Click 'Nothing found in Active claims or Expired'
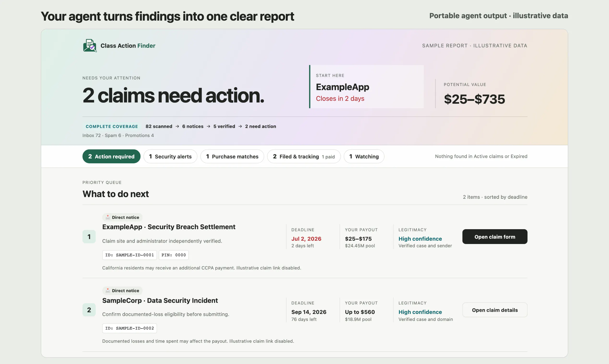Image resolution: width=609 pixels, height=364 pixels. pos(481,156)
